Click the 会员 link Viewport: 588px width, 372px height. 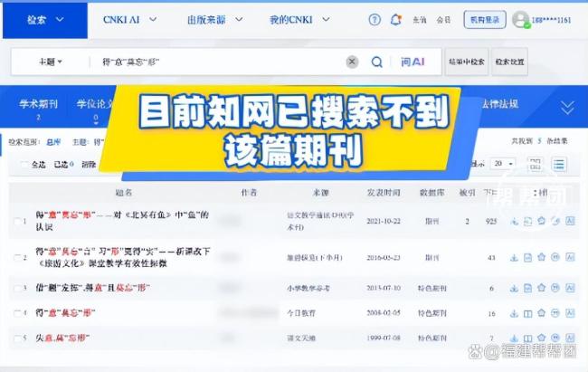point(443,20)
